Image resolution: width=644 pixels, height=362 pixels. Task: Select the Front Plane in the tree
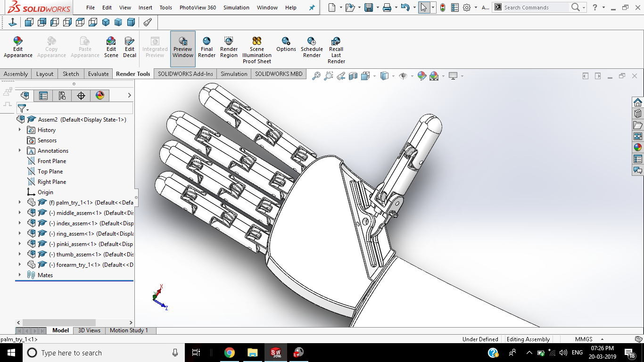coord(52,161)
